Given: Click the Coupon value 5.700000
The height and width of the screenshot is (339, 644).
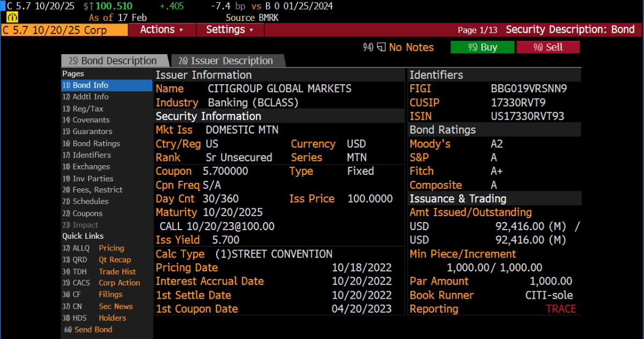Looking at the screenshot, I should (x=226, y=172).
